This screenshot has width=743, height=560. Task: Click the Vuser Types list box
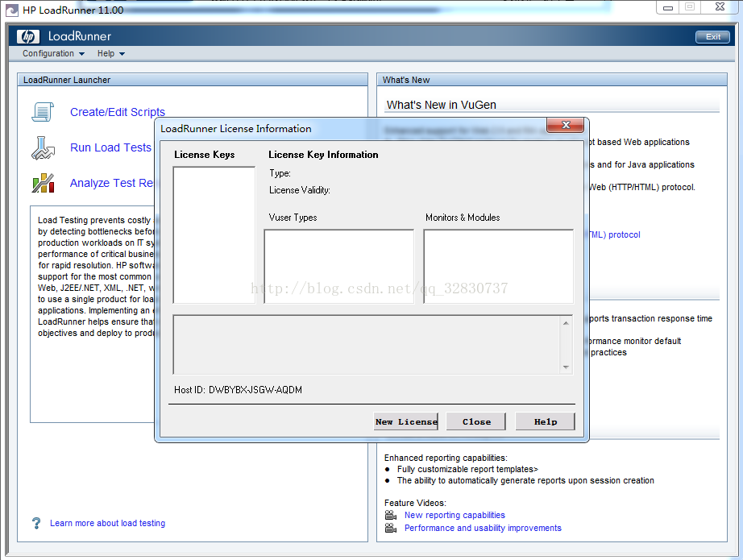(x=338, y=267)
